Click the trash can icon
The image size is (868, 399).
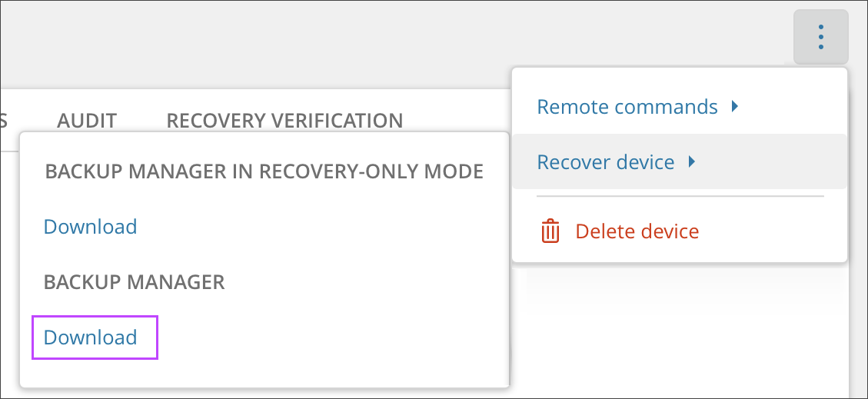tap(550, 231)
